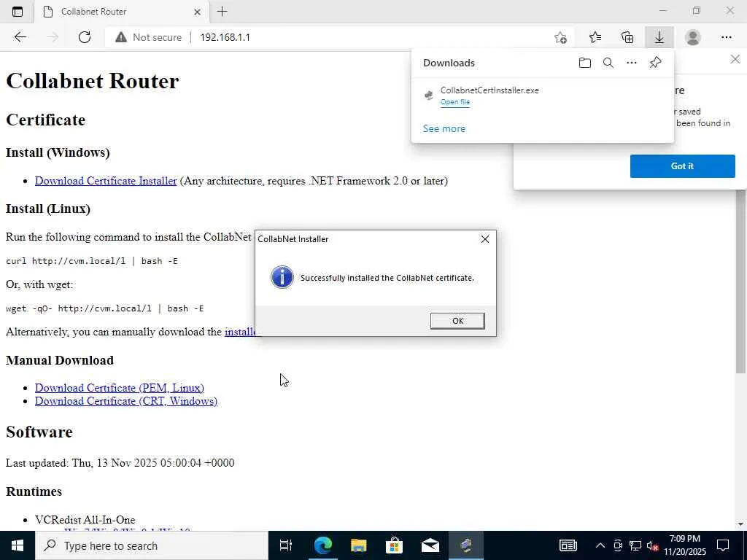747x560 pixels.
Task: Click the Got it button
Action: [682, 166]
